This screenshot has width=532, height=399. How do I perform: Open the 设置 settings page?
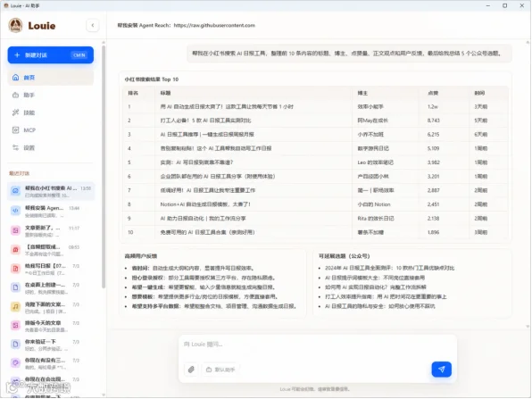[51, 147]
